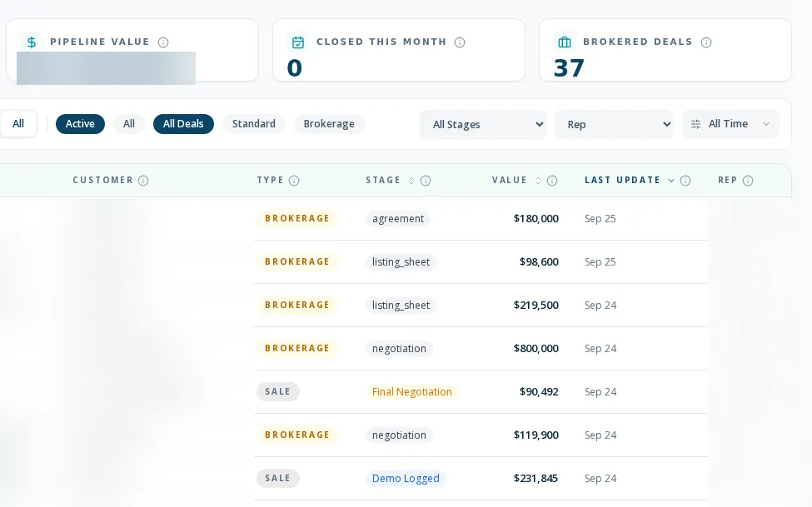Image resolution: width=812 pixels, height=507 pixels.
Task: Click Sep 25 date in the $180,000 row
Action: [600, 219]
